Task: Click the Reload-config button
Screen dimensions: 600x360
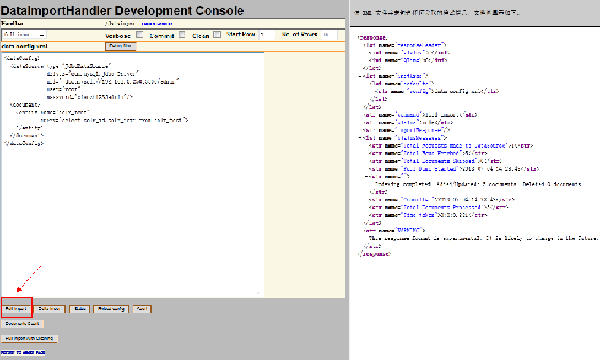Action: click(111, 309)
